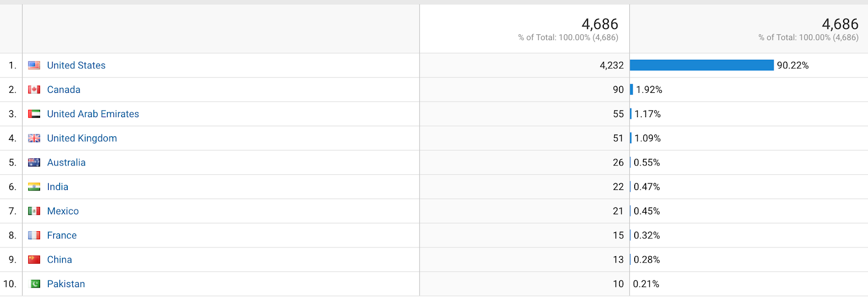Click the India flag icon
The image size is (868, 299).
pyautogui.click(x=34, y=187)
